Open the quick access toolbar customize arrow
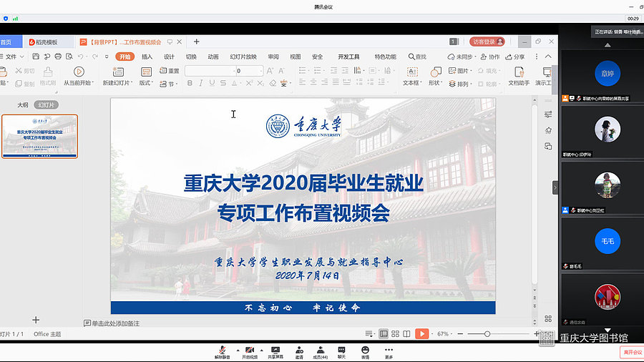644x362 pixels. coord(107,57)
